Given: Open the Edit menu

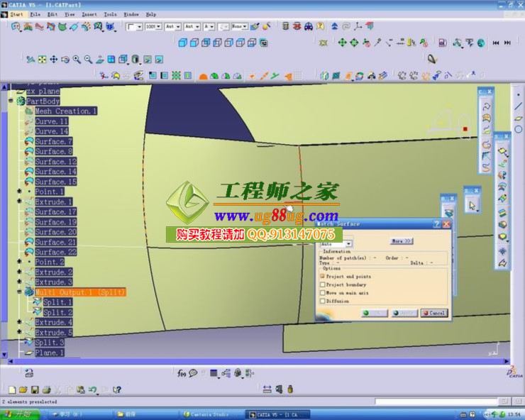Looking at the screenshot, I should coord(52,14).
